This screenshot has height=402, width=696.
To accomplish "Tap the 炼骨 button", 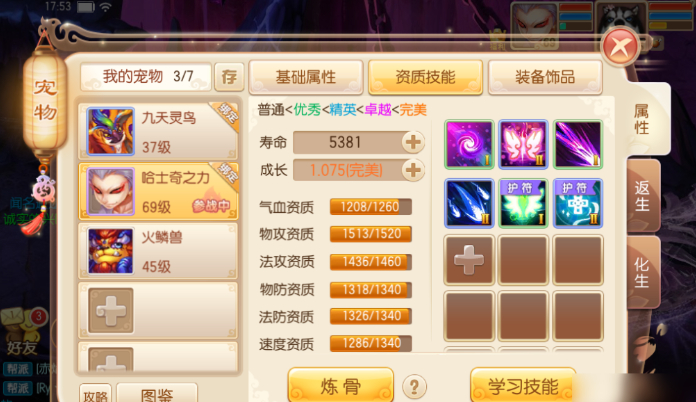I will click(341, 385).
